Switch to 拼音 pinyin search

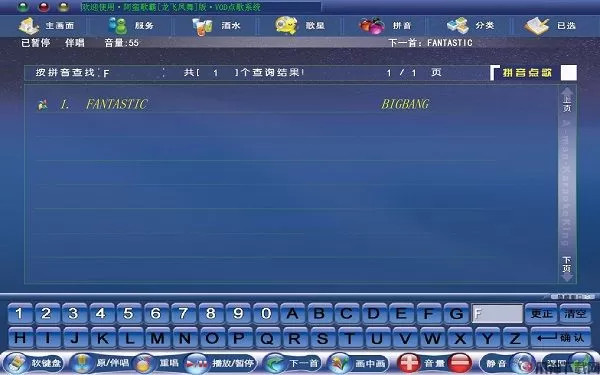[x=385, y=26]
